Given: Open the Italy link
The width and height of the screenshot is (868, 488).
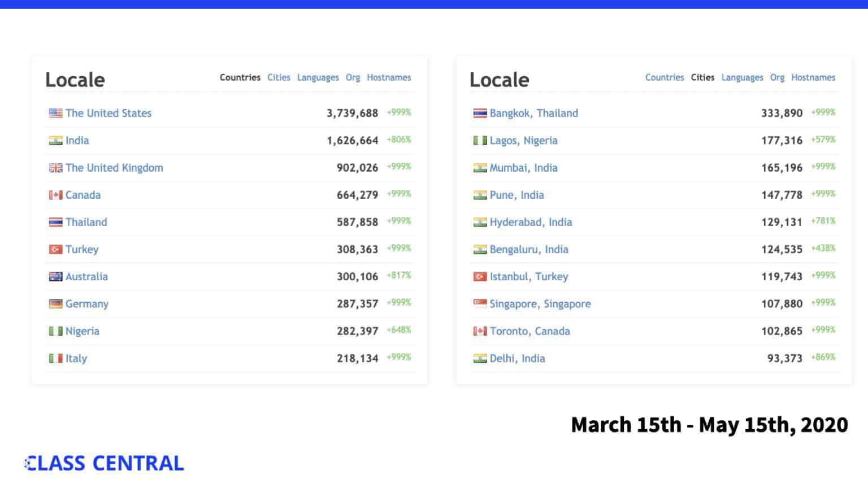Looking at the screenshot, I should coord(76,359).
